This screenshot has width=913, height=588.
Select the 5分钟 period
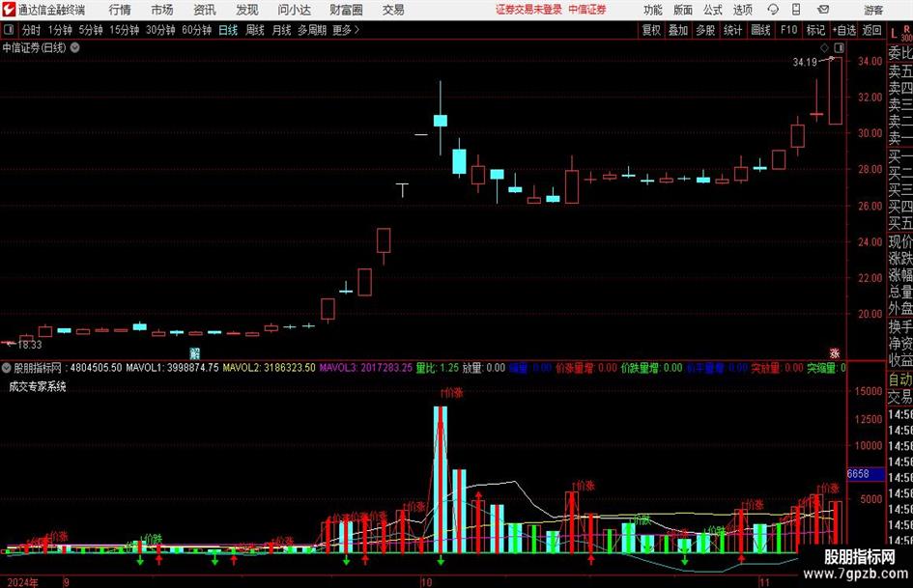pos(91,30)
